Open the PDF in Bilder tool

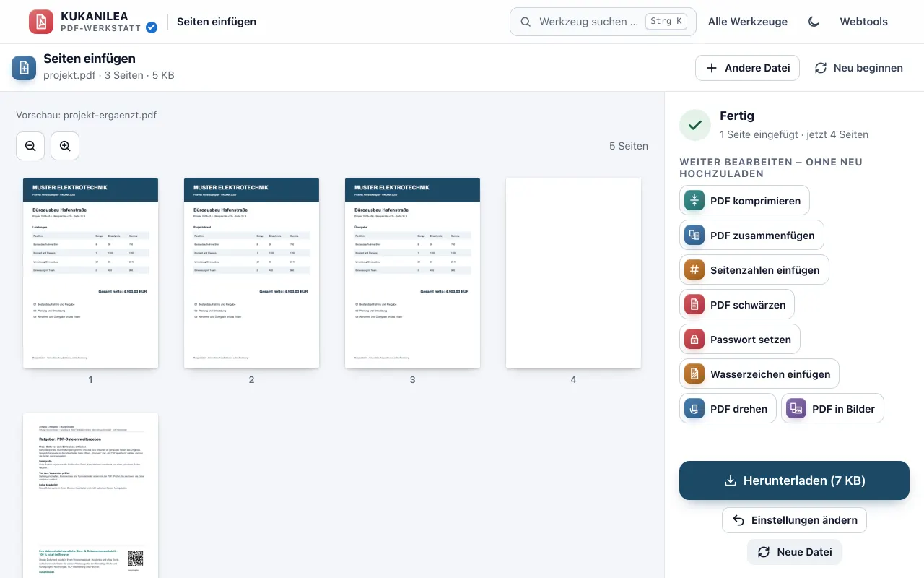click(832, 409)
